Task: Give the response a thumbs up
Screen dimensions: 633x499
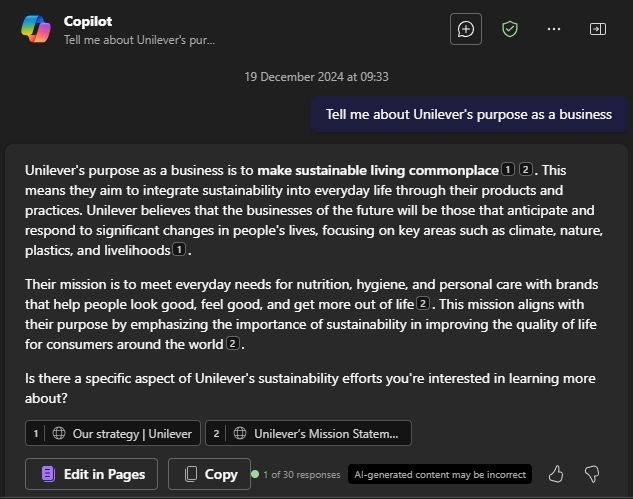Action: (x=557, y=474)
